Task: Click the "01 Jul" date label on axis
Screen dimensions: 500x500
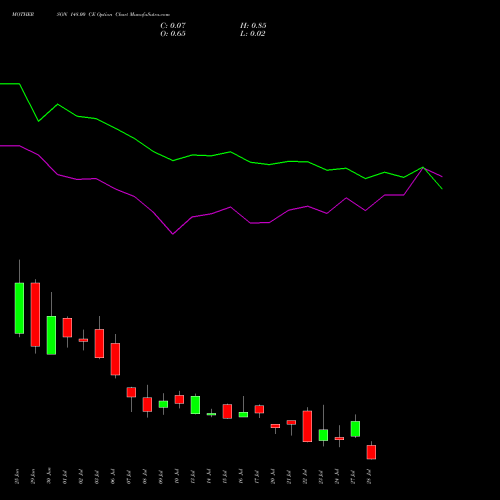Action: (65, 477)
